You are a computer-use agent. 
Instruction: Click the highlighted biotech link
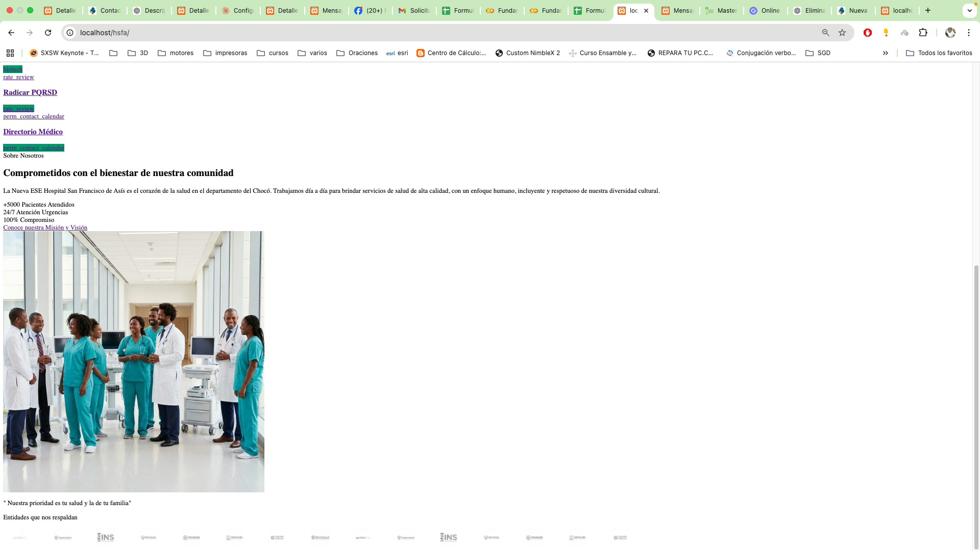click(13, 69)
